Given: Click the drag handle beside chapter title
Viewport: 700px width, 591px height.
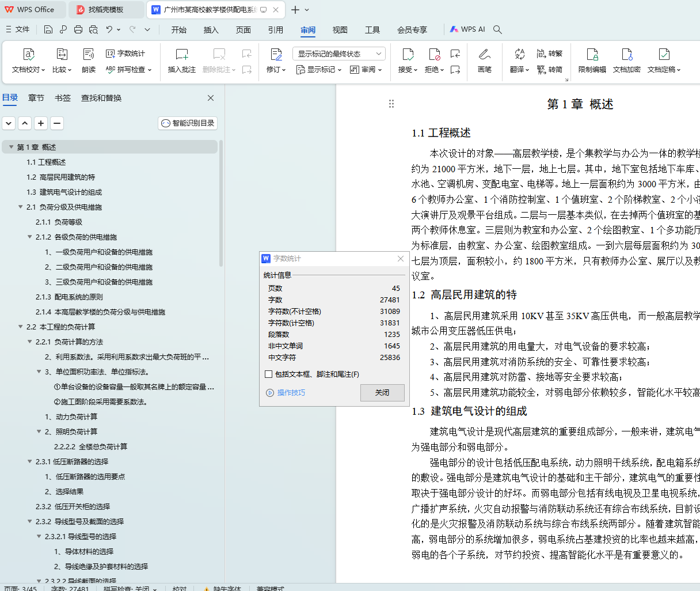Looking at the screenshot, I should pyautogui.click(x=391, y=104).
